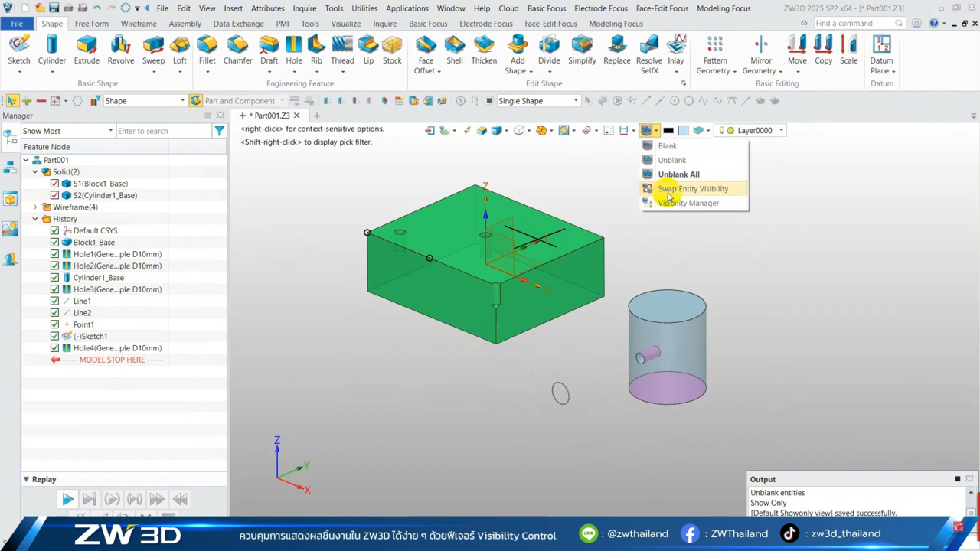Toggle the S2(Cylinder1_Base) solid checkbox

click(54, 195)
